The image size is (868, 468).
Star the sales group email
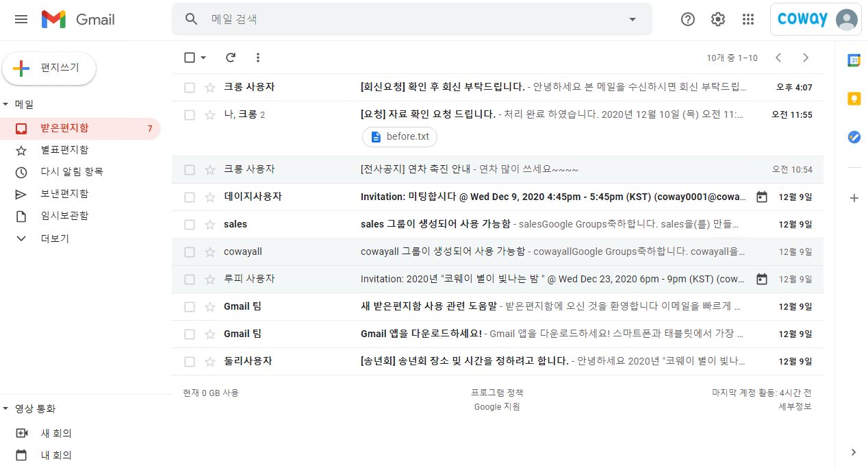click(210, 225)
